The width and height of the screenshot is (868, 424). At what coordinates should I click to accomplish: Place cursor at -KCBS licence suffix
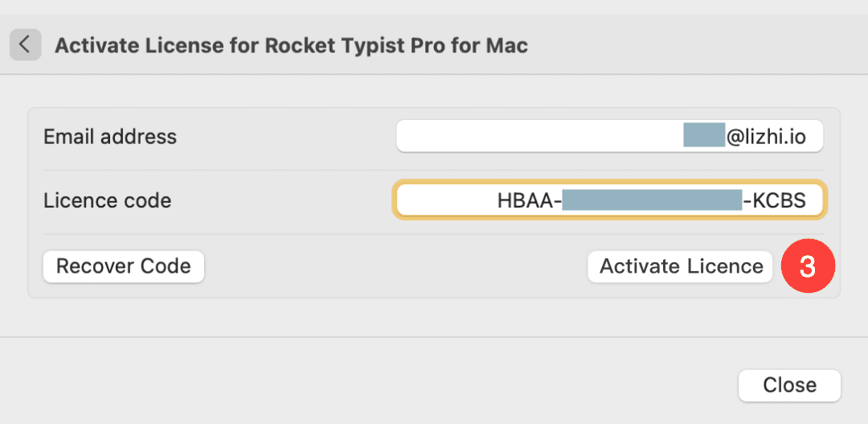775,200
